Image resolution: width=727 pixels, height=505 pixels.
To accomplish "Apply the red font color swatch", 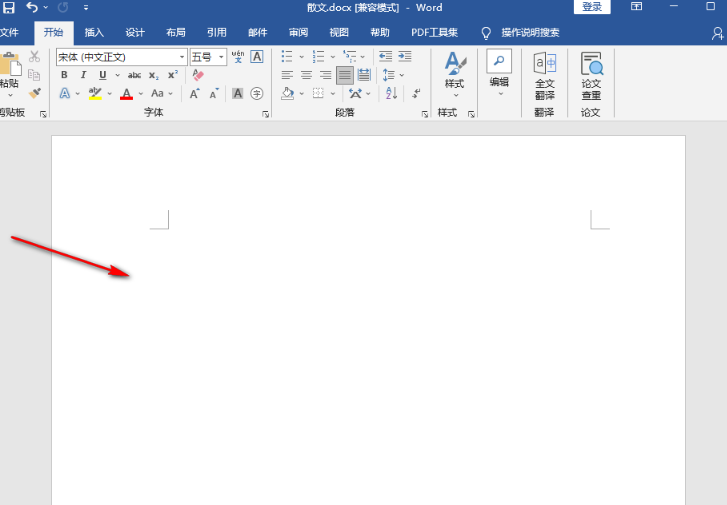I will pyautogui.click(x=126, y=93).
